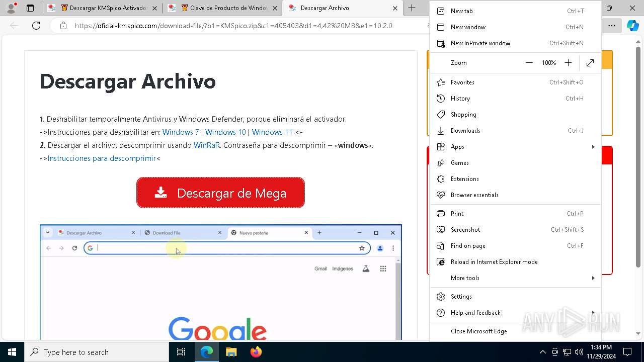Enter full screen via zoom expand icon
The image size is (644, 362).
(x=590, y=63)
